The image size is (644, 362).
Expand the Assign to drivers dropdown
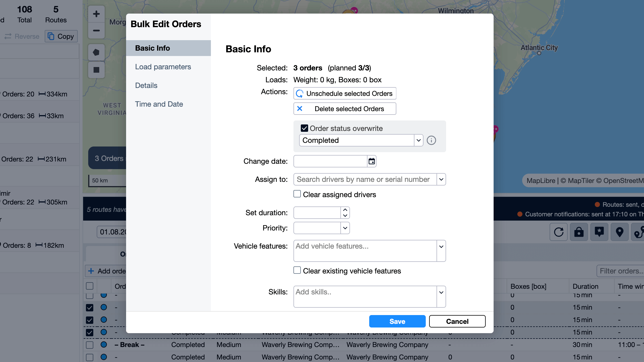(441, 179)
